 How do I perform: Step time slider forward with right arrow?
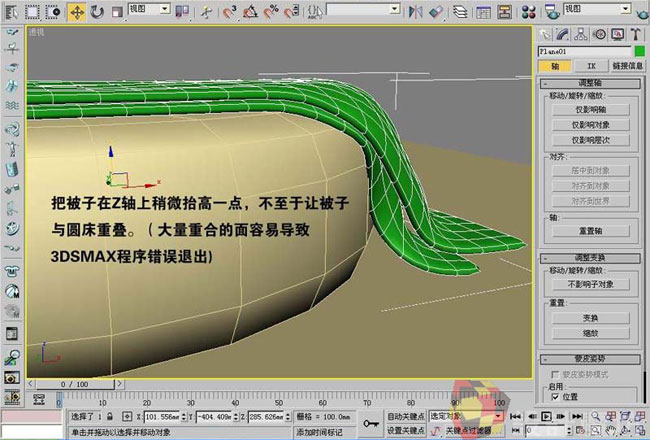tap(119, 384)
